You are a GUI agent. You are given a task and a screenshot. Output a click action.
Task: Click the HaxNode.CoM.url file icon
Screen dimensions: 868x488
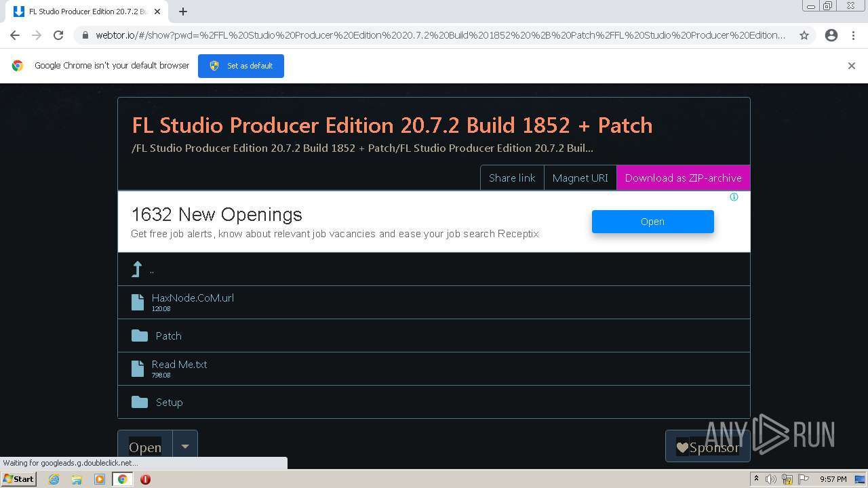tap(138, 302)
